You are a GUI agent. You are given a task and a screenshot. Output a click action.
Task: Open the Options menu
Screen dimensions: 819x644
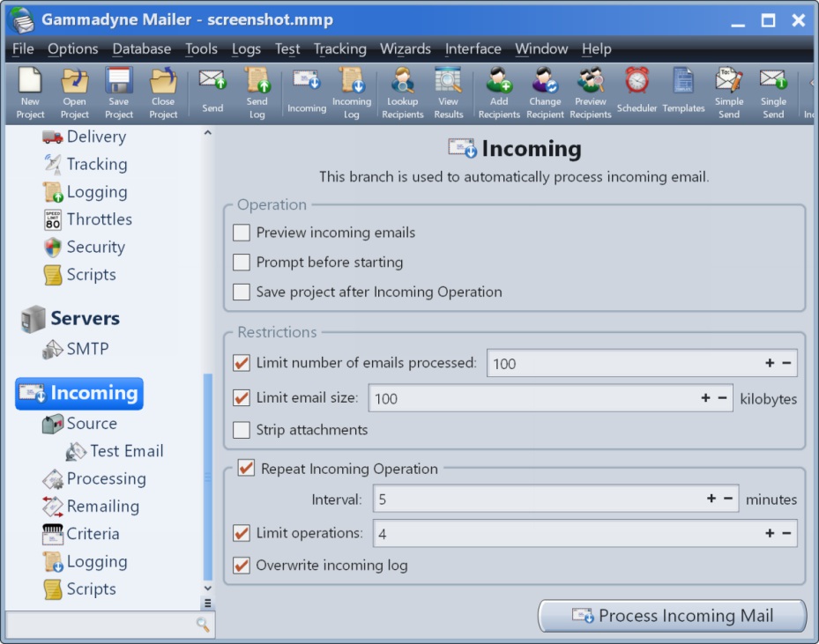coord(72,49)
